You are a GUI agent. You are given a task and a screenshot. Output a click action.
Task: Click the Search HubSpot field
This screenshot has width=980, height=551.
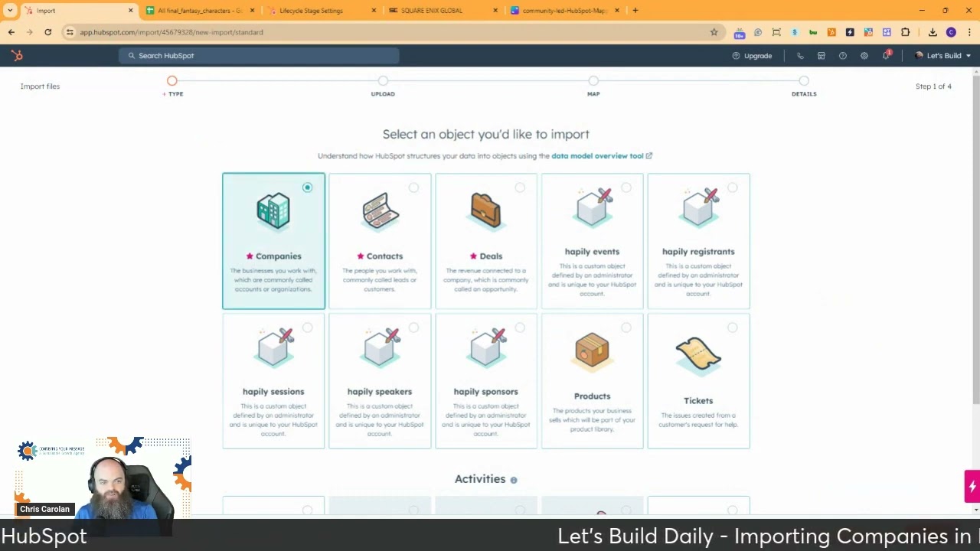[x=259, y=56]
